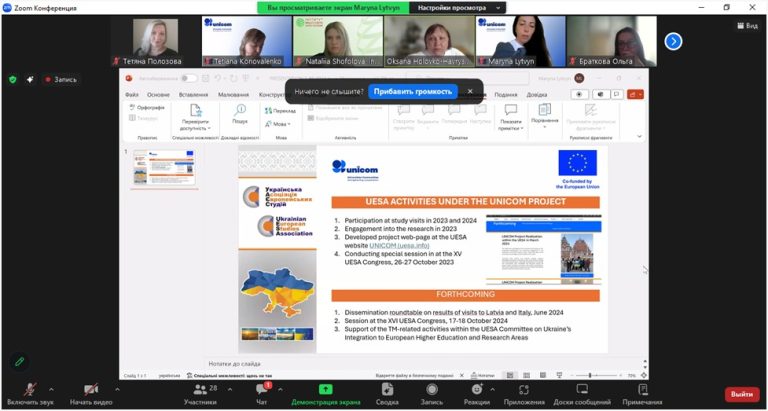
Task: Click Показати примітки comments icon
Action: 511,110
